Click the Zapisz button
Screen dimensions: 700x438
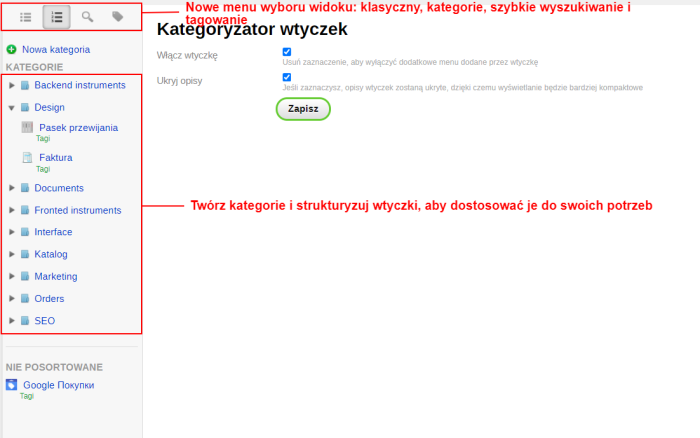pos(303,109)
